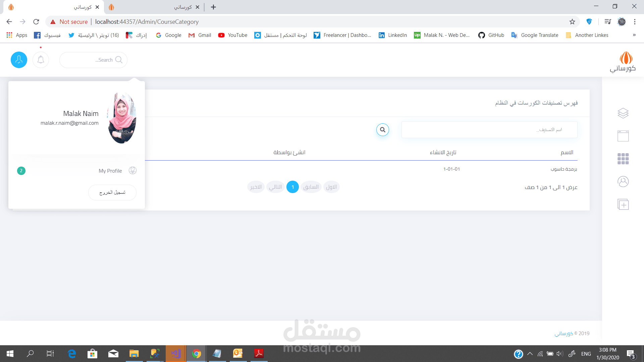
Task: Click the category search magnifier button
Action: [x=382, y=130]
